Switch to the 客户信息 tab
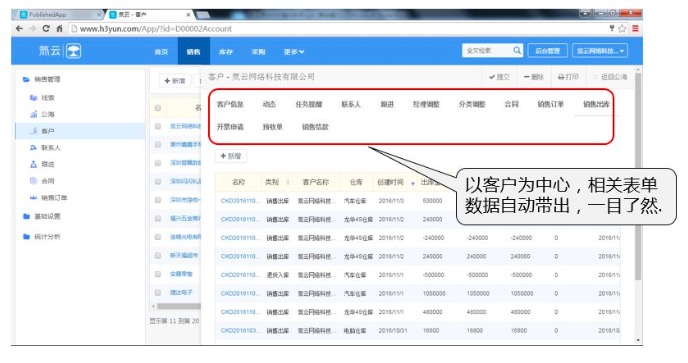This screenshot has width=688, height=363. coord(230,104)
